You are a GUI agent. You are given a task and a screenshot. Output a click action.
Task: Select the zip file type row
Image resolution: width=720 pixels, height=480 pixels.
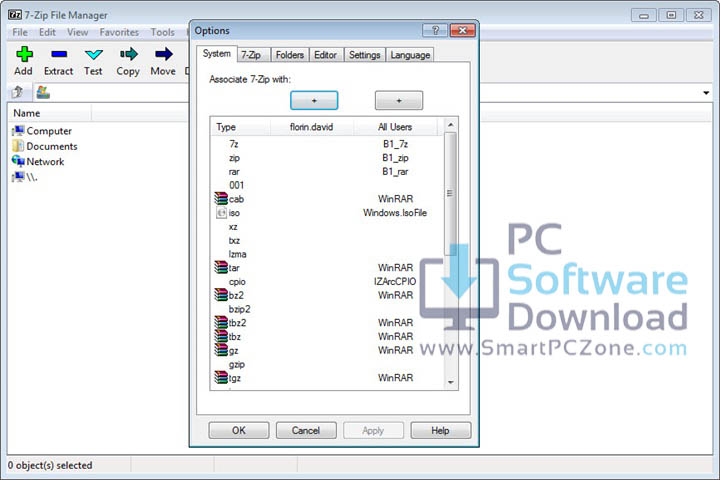(x=327, y=158)
